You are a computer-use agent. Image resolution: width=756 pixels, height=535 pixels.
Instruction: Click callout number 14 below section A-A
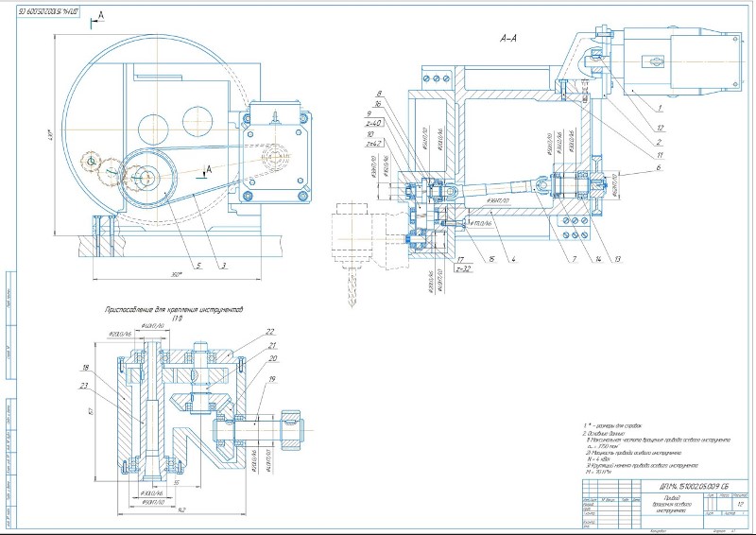pyautogui.click(x=598, y=259)
